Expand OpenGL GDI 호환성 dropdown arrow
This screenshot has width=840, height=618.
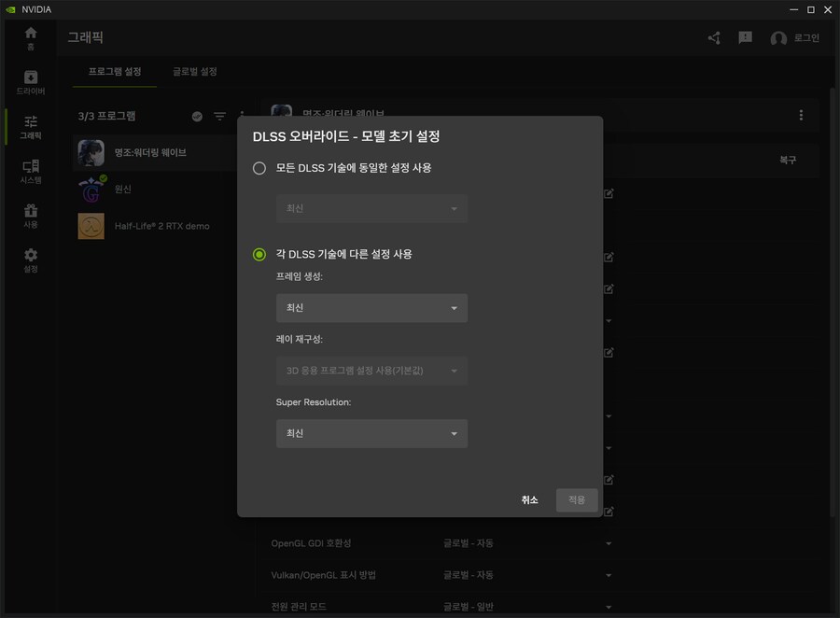(609, 543)
